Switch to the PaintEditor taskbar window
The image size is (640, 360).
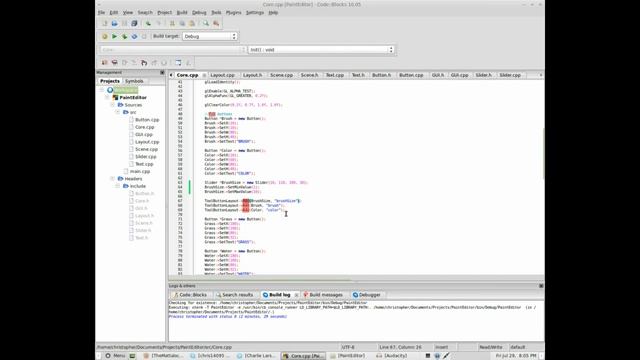[x=348, y=356]
